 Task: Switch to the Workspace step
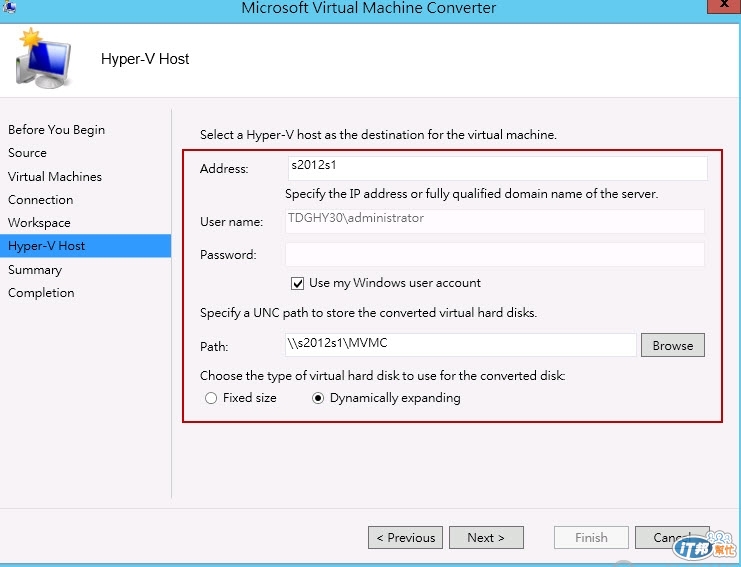[39, 223]
